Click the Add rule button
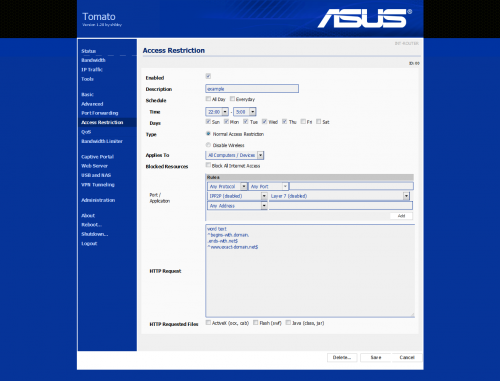The image size is (500, 381). (x=401, y=216)
